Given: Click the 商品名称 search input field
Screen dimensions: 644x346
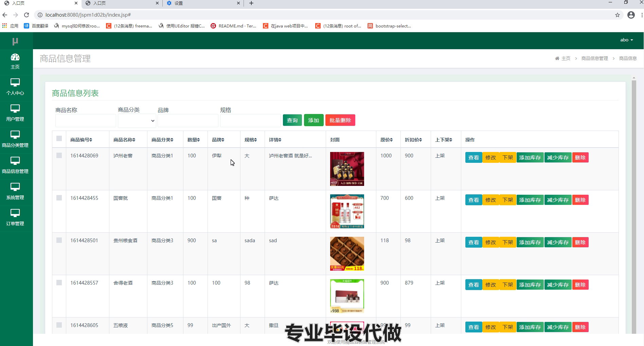Looking at the screenshot, I should coord(86,121).
